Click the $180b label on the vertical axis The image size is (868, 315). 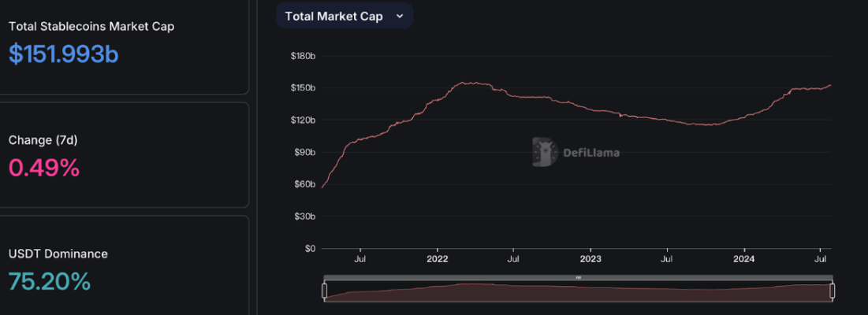pos(303,56)
